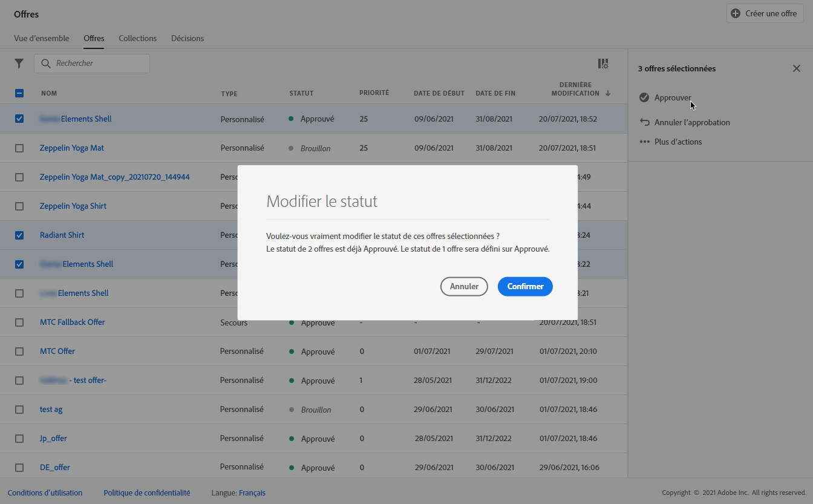813x504 pixels.
Task: Sort by DATE DE DÉBUT column header
Action: (x=439, y=93)
